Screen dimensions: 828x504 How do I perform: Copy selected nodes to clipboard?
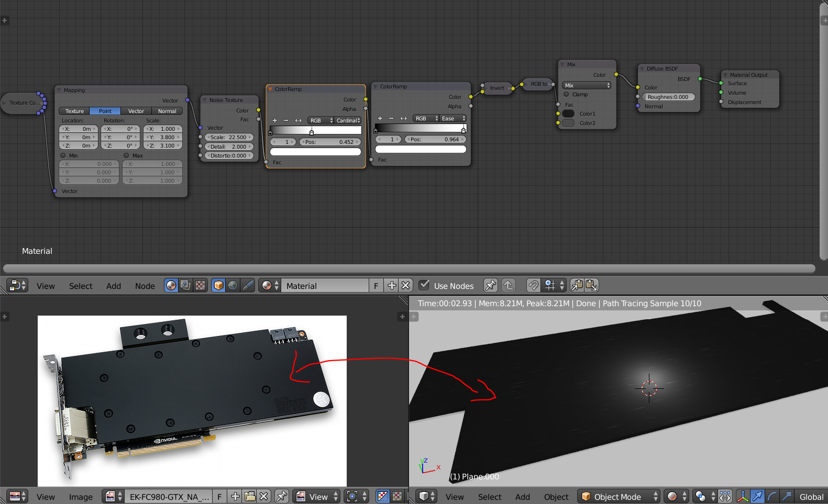pos(577,285)
